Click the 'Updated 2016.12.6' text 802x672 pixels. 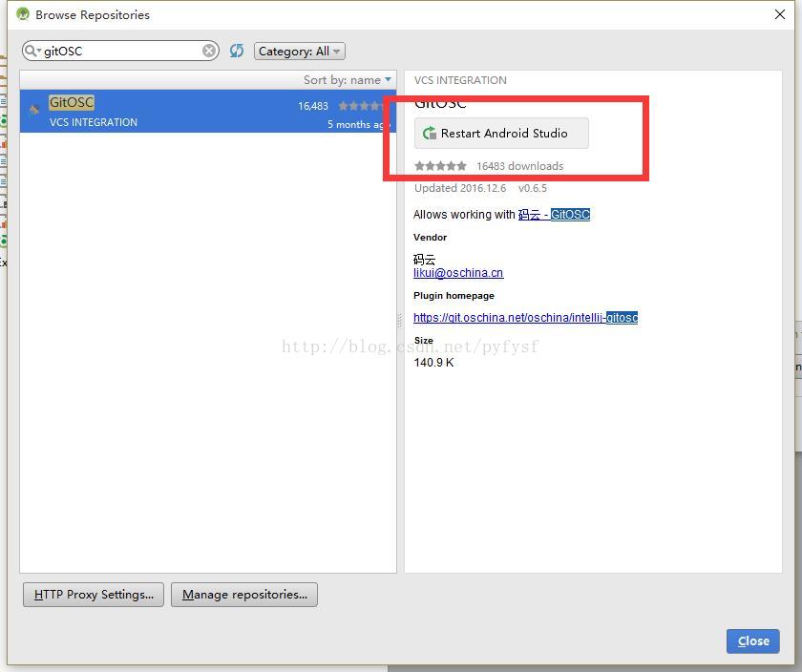pos(460,188)
